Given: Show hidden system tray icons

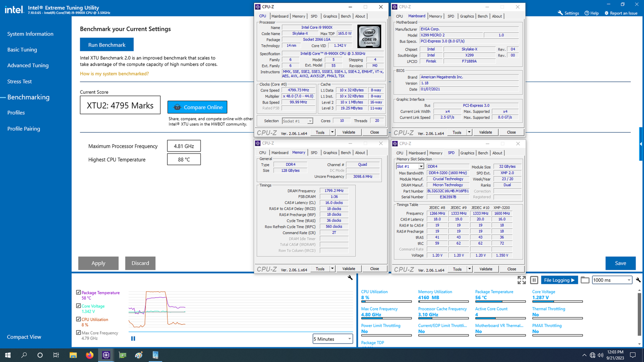Looking at the screenshot, I should 584,355.
